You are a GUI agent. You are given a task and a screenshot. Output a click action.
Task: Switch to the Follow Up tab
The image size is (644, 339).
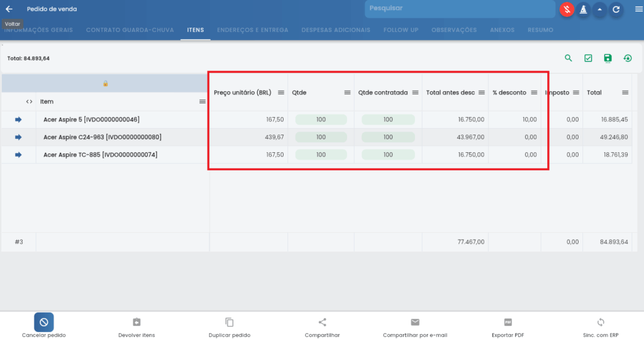(x=401, y=30)
